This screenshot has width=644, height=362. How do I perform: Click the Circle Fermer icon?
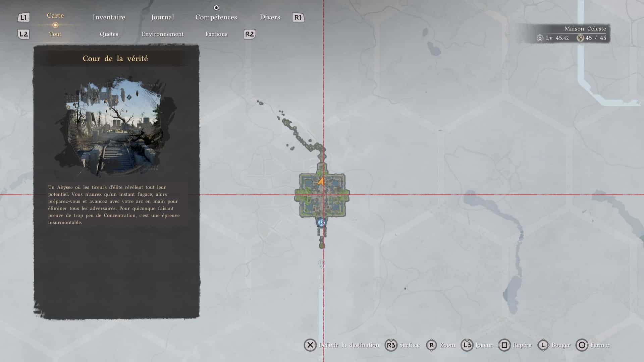(582, 345)
